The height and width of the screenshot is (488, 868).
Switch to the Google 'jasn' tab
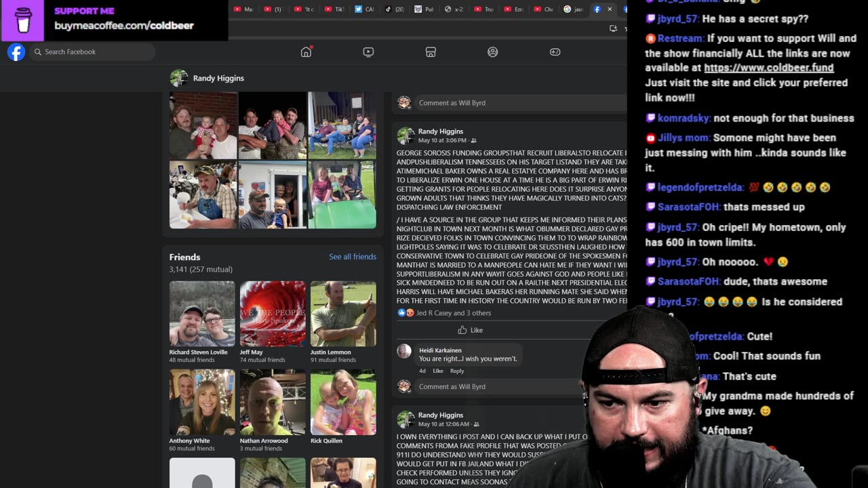pos(573,9)
